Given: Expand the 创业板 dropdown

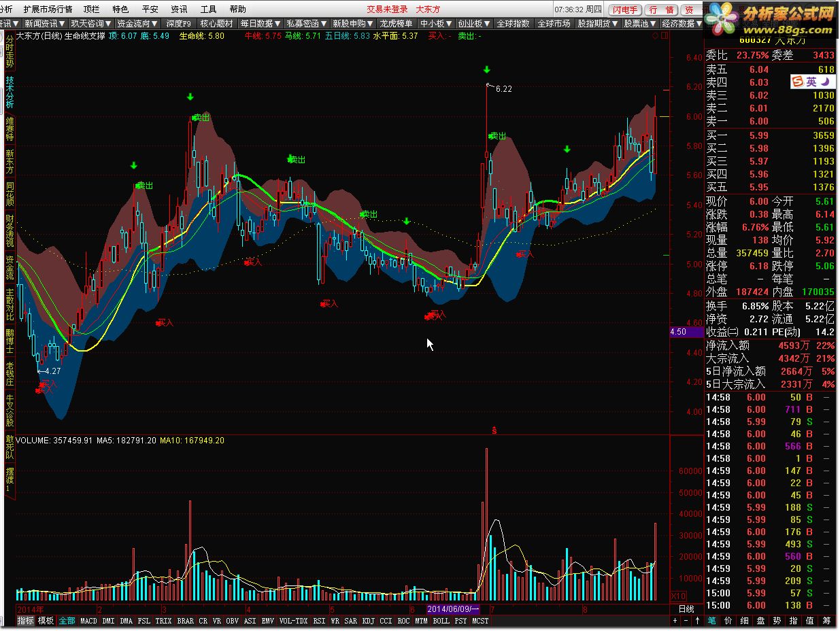Looking at the screenshot, I should pyautogui.click(x=474, y=23).
